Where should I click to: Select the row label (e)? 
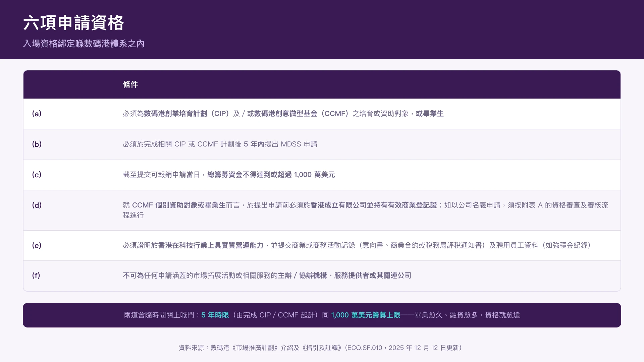coord(37,245)
